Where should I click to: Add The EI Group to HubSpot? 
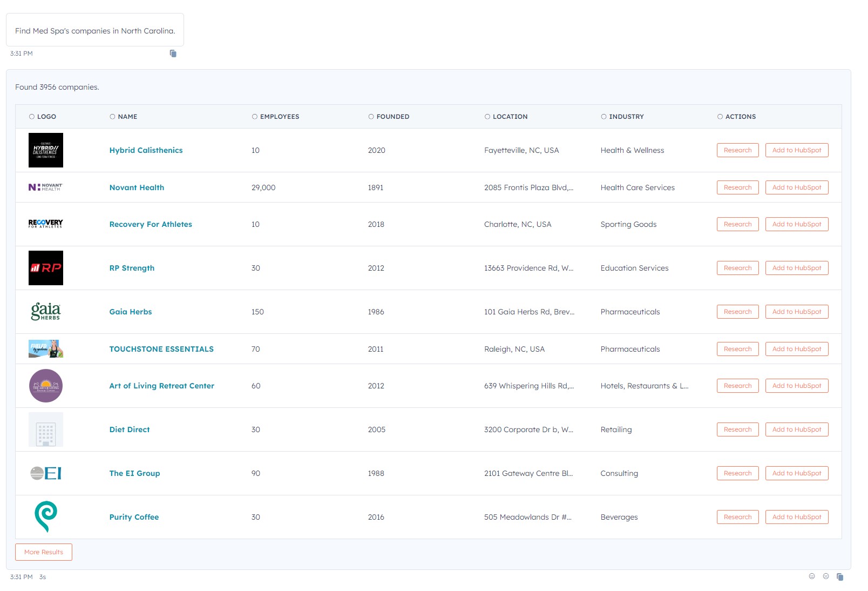click(797, 473)
